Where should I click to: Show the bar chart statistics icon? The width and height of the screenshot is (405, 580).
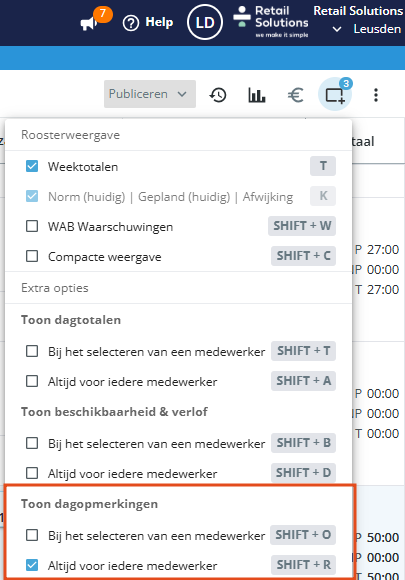click(x=257, y=95)
